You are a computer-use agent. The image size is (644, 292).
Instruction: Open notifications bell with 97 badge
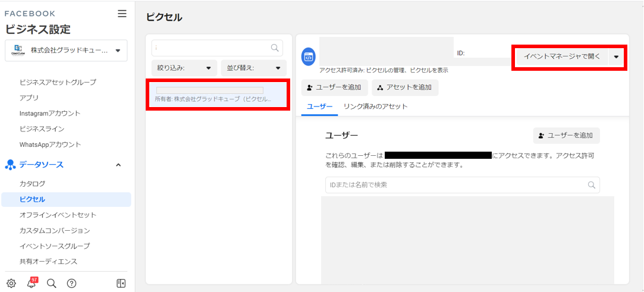click(32, 283)
